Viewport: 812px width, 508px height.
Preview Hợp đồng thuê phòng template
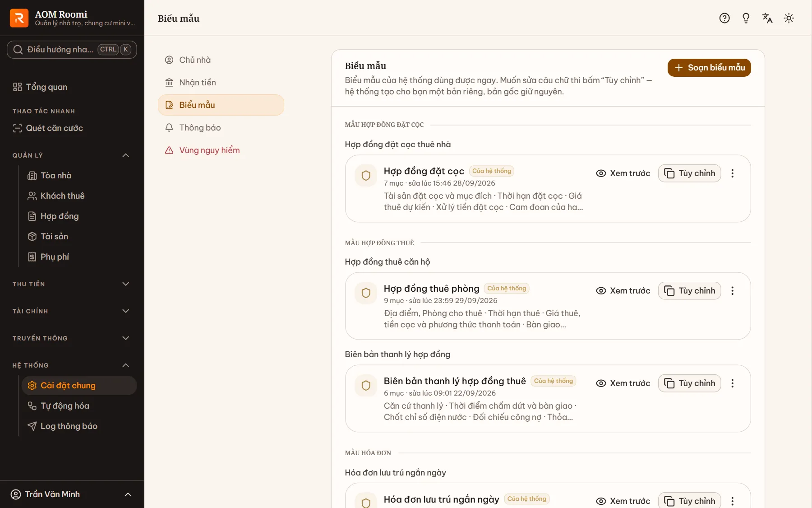click(x=623, y=291)
